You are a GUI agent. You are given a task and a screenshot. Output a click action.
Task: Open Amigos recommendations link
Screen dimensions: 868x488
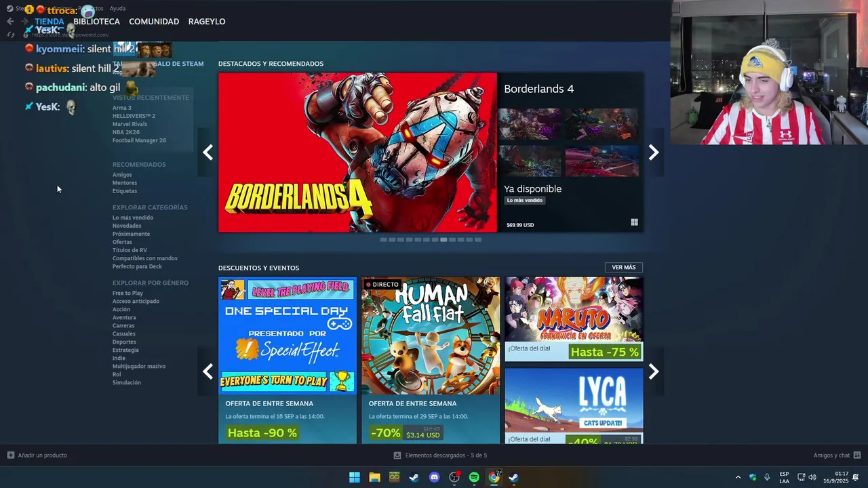point(122,175)
